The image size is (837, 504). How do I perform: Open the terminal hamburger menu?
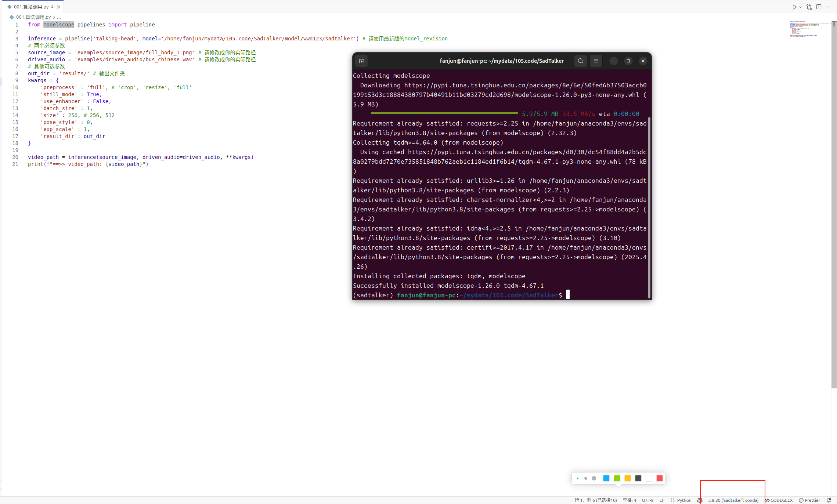[596, 61]
